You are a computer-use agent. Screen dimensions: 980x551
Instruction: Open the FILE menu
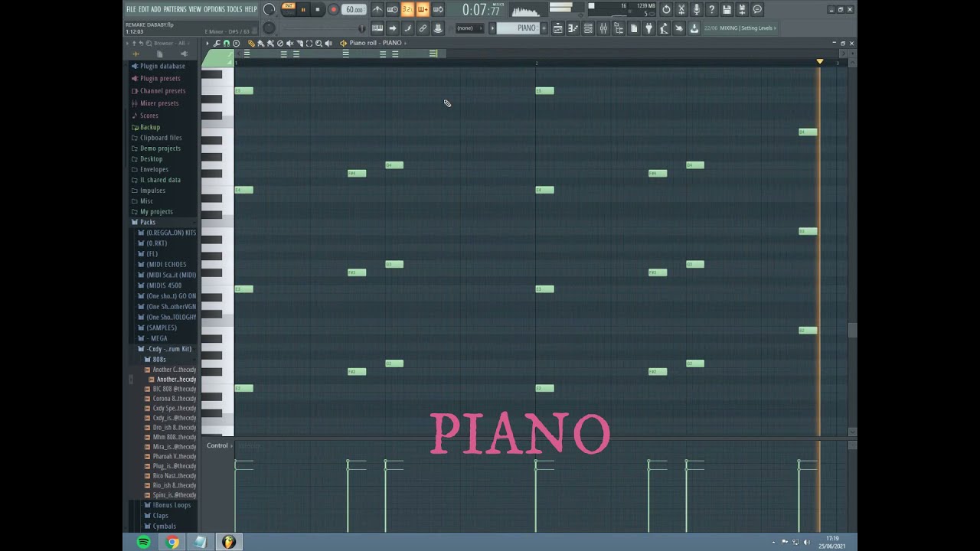131,9
